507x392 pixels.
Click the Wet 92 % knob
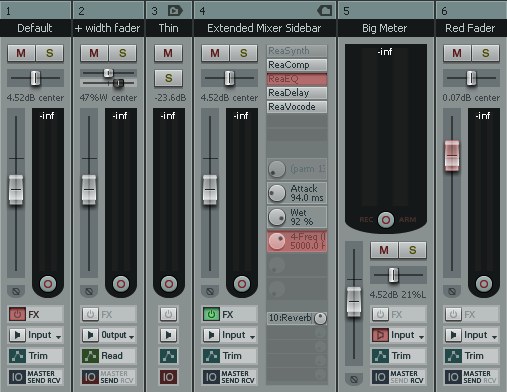click(x=277, y=217)
